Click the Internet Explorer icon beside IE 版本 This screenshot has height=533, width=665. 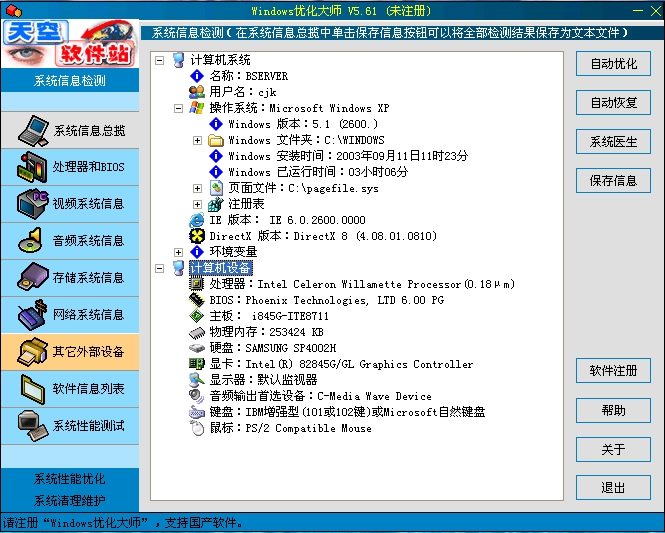pos(197,220)
